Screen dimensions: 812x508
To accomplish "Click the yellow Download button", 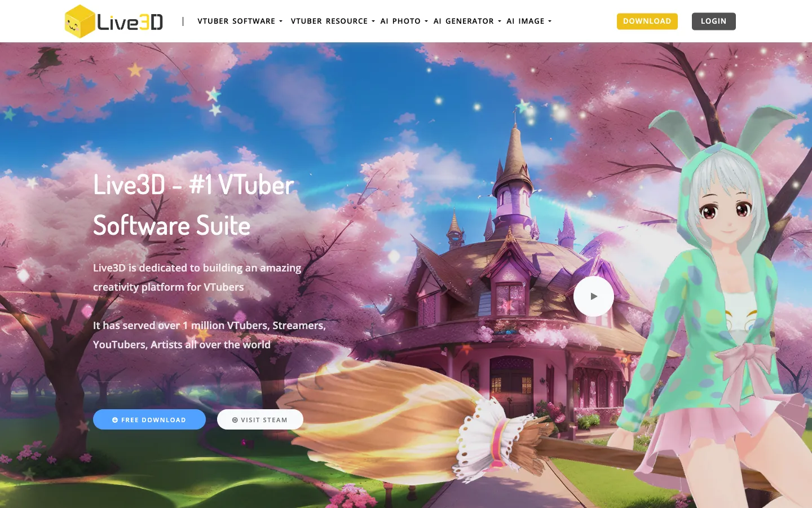I will tap(647, 21).
